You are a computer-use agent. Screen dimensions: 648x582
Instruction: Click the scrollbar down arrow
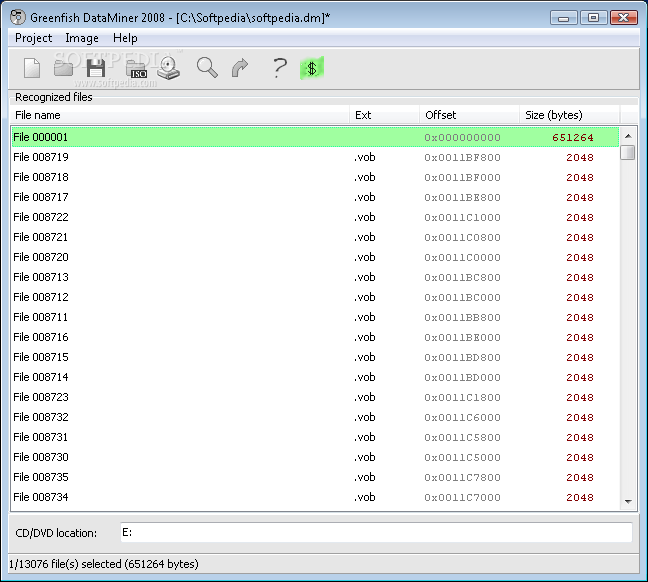click(x=628, y=501)
